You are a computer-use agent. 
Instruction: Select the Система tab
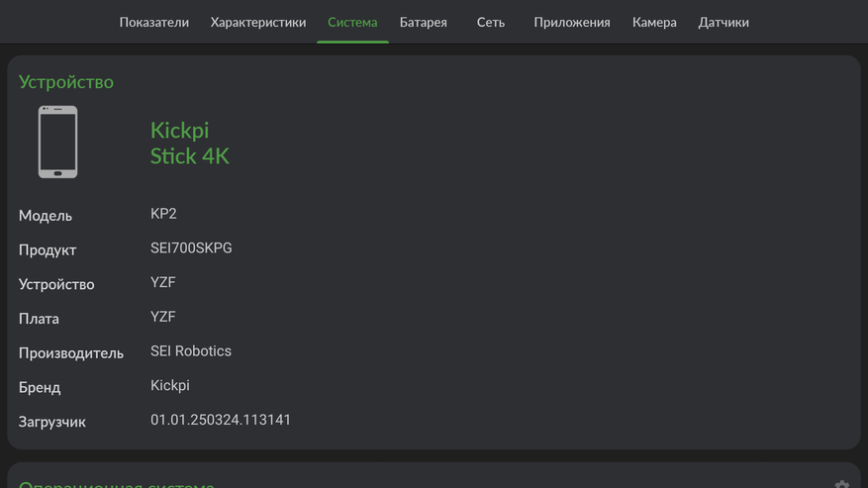pos(352,22)
